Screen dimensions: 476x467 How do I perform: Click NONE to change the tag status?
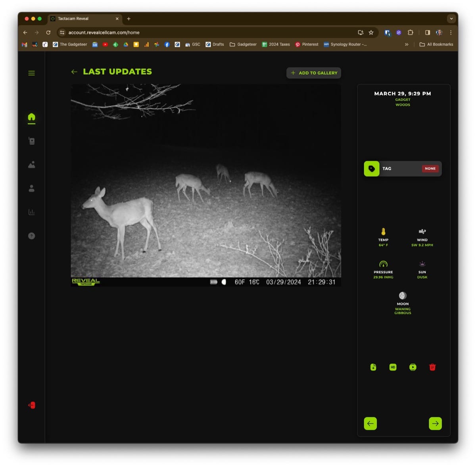click(430, 169)
